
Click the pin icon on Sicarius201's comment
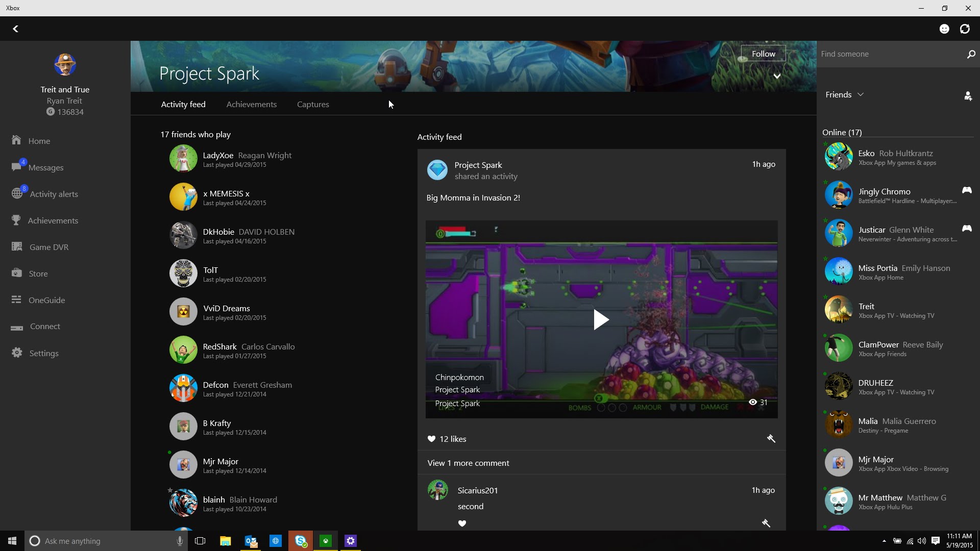pyautogui.click(x=766, y=523)
